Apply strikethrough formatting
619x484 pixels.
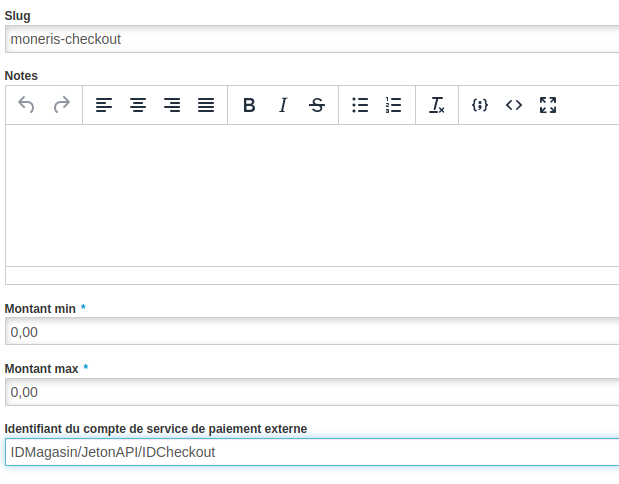tap(317, 105)
